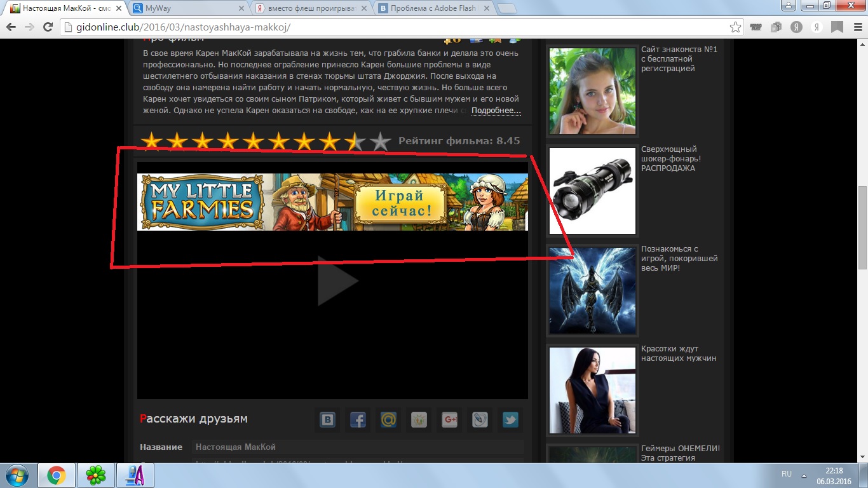Screen dimensions: 868x488
Task: Click the 'Настоящая МакКой' title value
Action: coord(236,447)
